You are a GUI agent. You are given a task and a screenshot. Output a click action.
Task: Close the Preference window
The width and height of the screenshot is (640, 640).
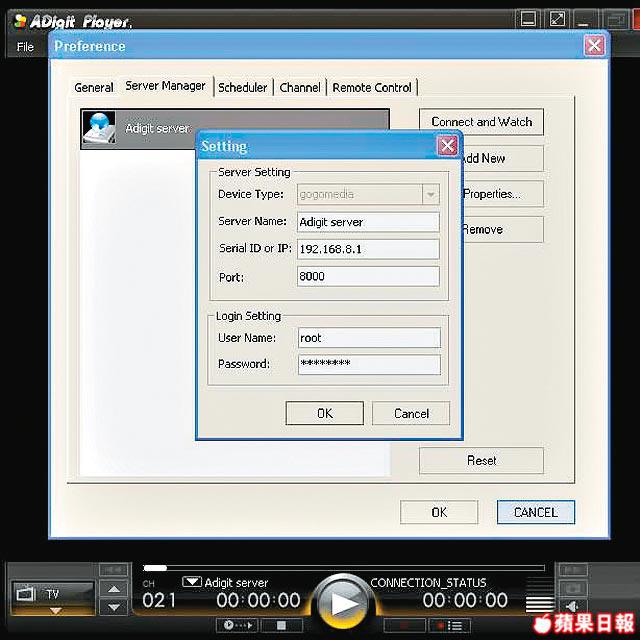(x=594, y=45)
